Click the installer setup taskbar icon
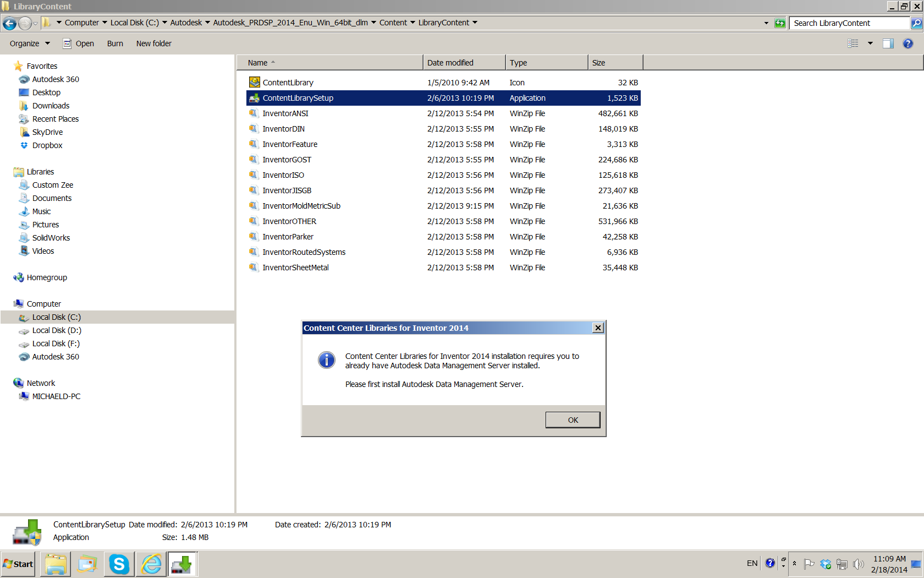Viewport: 924px width, 578px height. [182, 564]
